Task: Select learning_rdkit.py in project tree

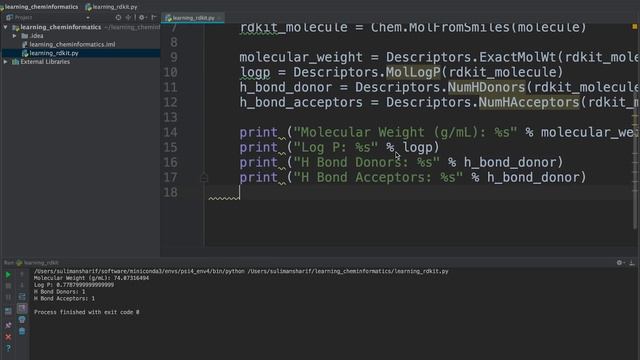Action: 54,53
